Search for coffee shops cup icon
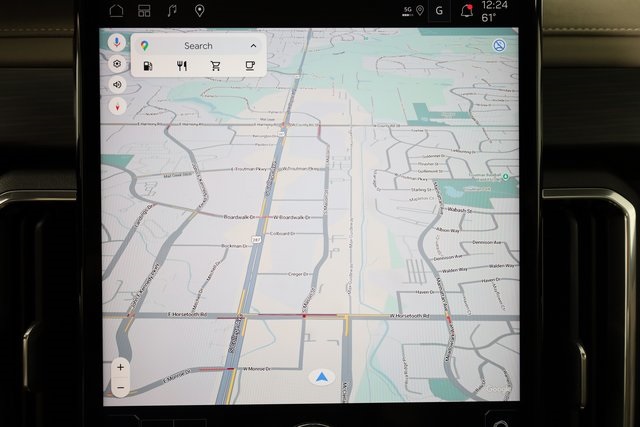 (x=250, y=66)
